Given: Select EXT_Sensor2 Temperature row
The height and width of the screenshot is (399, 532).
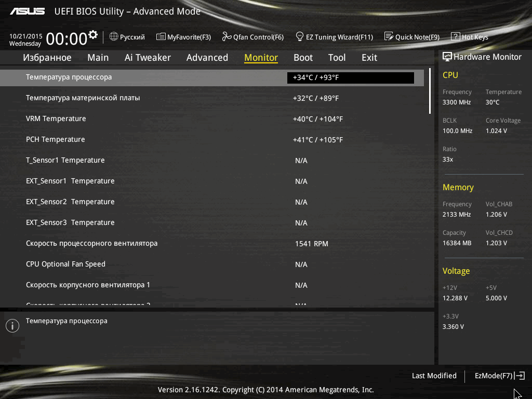Looking at the screenshot, I should [212, 202].
